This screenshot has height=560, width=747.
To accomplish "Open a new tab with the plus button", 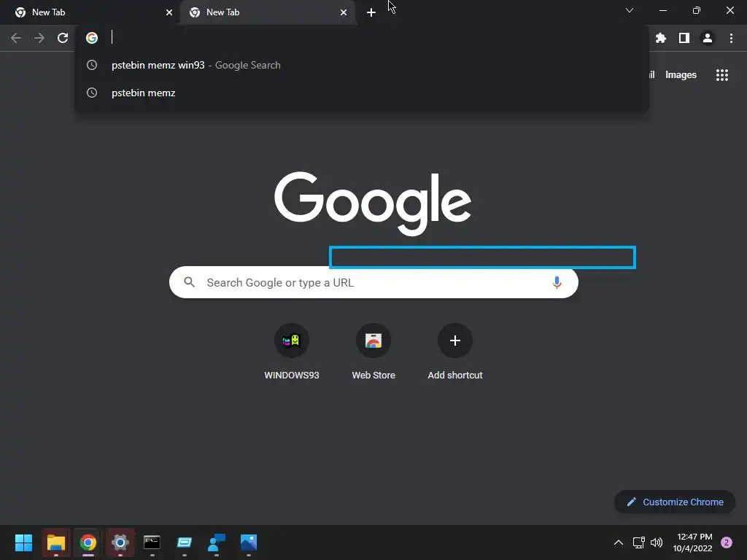I will (x=371, y=12).
